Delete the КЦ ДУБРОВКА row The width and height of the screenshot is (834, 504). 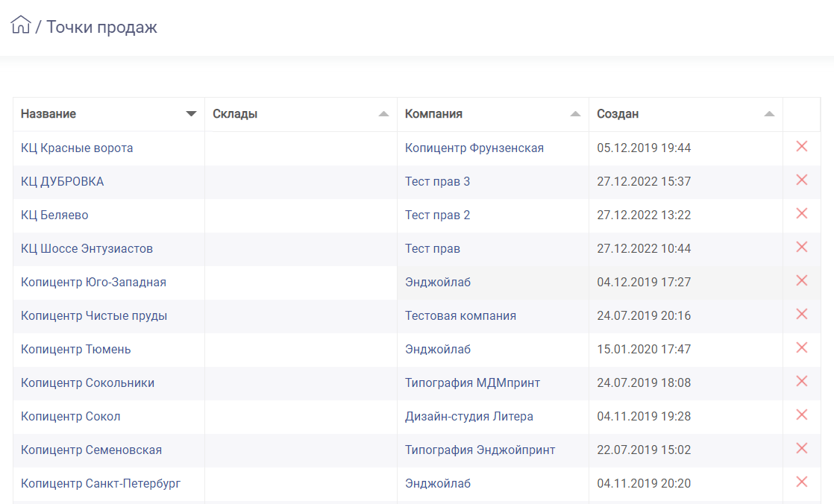802,180
